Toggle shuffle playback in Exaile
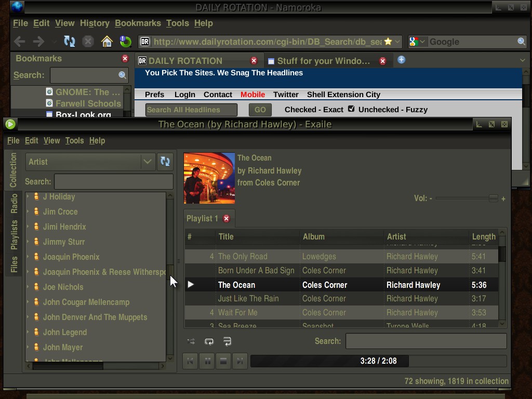Image resolution: width=532 pixels, height=399 pixels. pos(191,341)
